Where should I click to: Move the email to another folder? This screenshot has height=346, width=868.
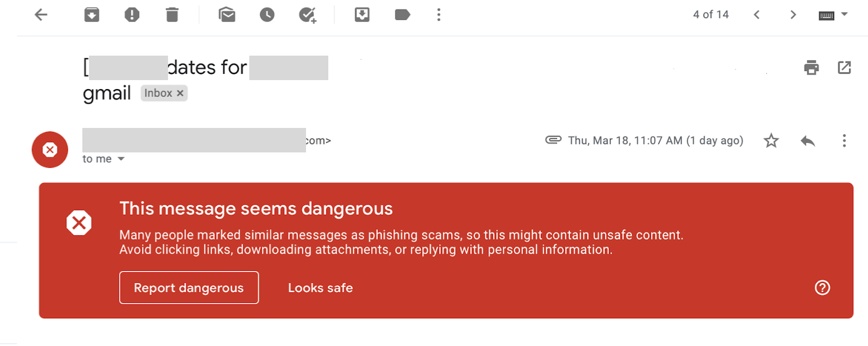[362, 15]
